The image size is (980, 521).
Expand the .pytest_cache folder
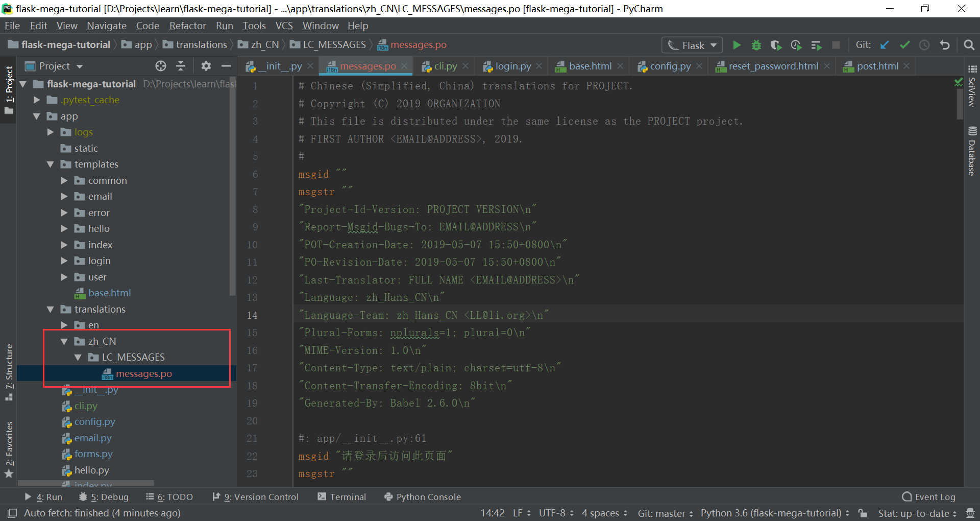coord(36,100)
